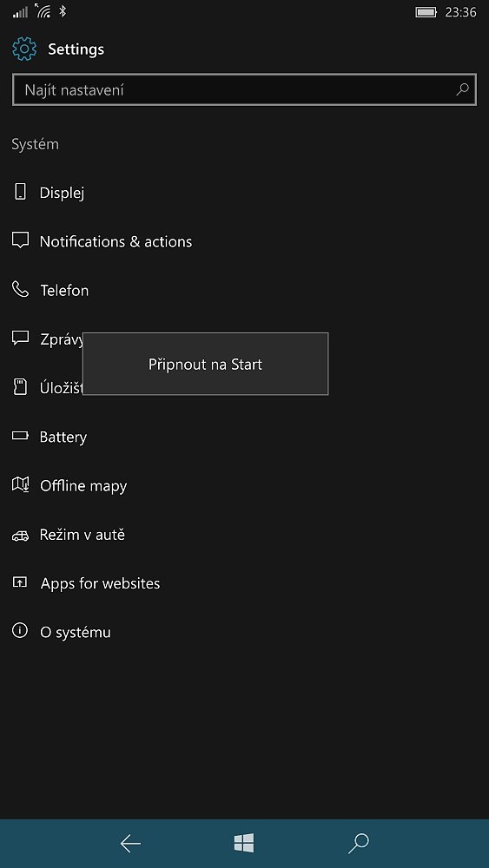The width and height of the screenshot is (489, 868).
Task: Click the signal strength indicator
Action: point(20,11)
